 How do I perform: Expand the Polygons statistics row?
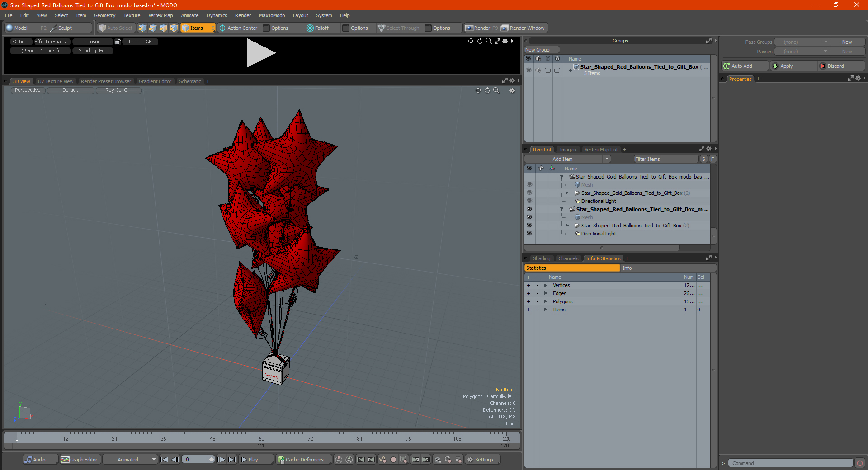[546, 301]
